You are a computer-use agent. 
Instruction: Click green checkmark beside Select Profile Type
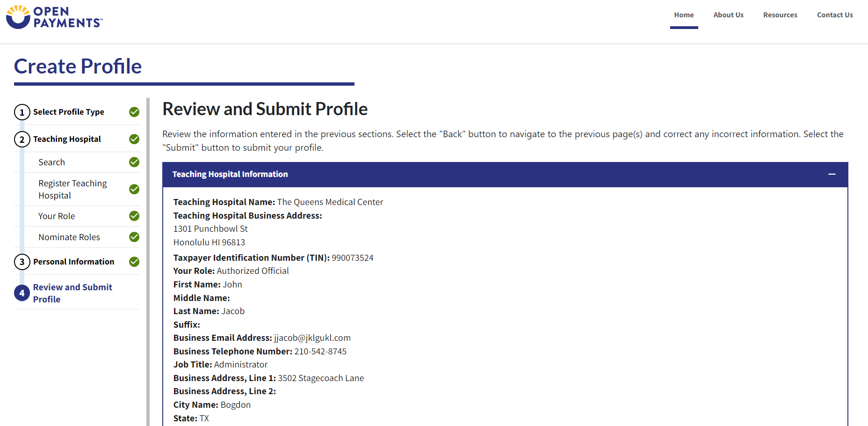click(x=134, y=112)
